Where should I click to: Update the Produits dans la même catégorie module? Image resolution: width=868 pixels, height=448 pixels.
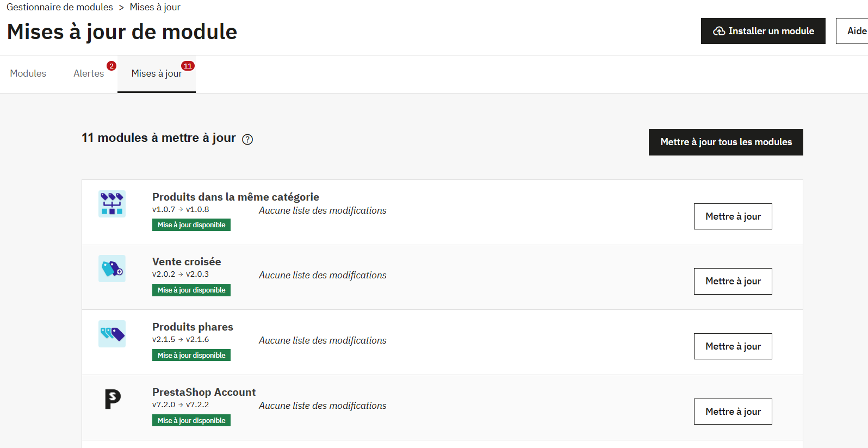[x=733, y=216]
